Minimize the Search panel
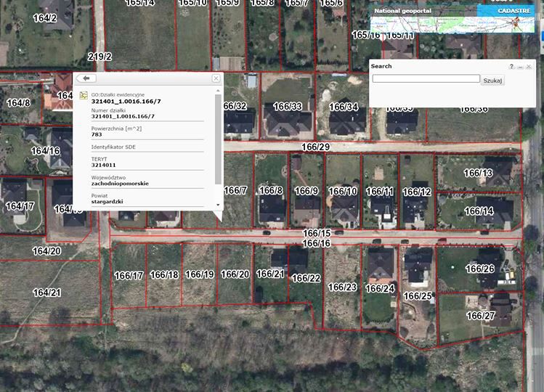Image resolution: width=544 pixels, height=392 pixels. point(520,66)
